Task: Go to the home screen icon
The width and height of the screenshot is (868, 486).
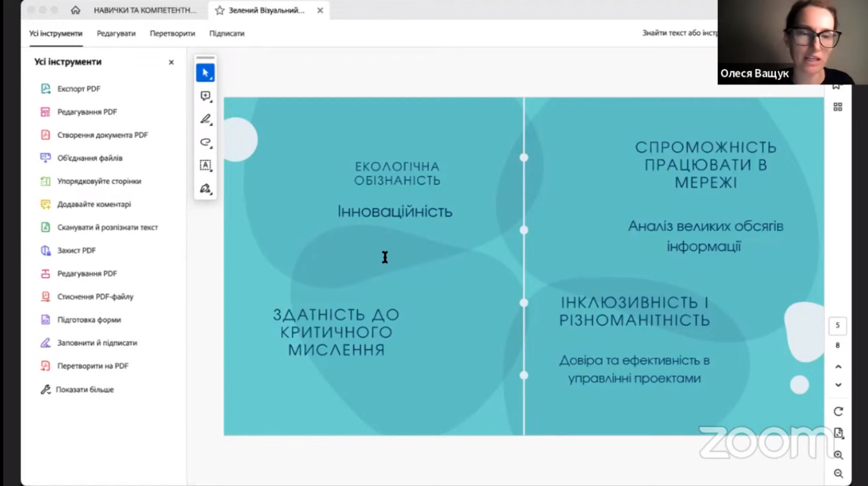Action: [76, 10]
